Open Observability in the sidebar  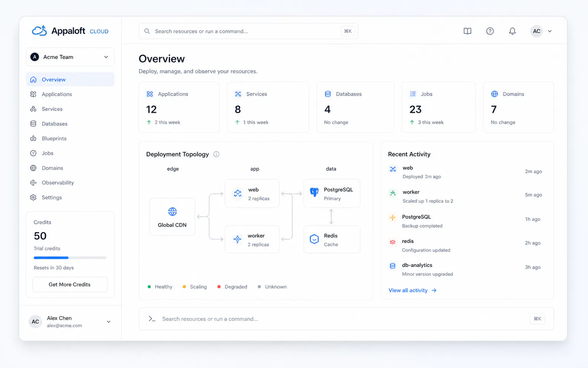point(70,183)
